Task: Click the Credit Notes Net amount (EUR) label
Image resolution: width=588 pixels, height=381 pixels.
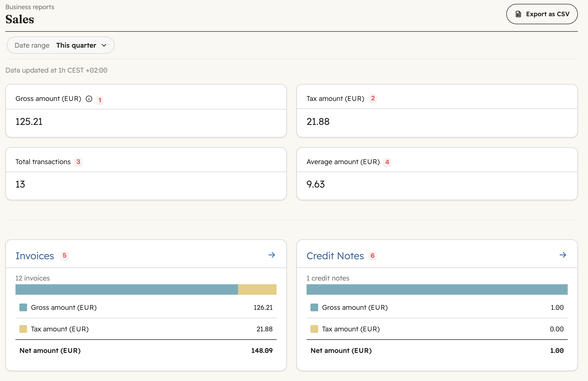Action: tap(341, 350)
